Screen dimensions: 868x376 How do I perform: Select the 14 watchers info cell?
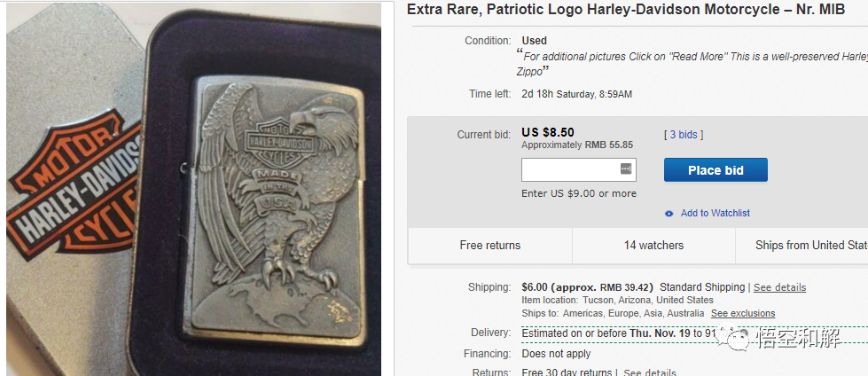pyautogui.click(x=653, y=246)
